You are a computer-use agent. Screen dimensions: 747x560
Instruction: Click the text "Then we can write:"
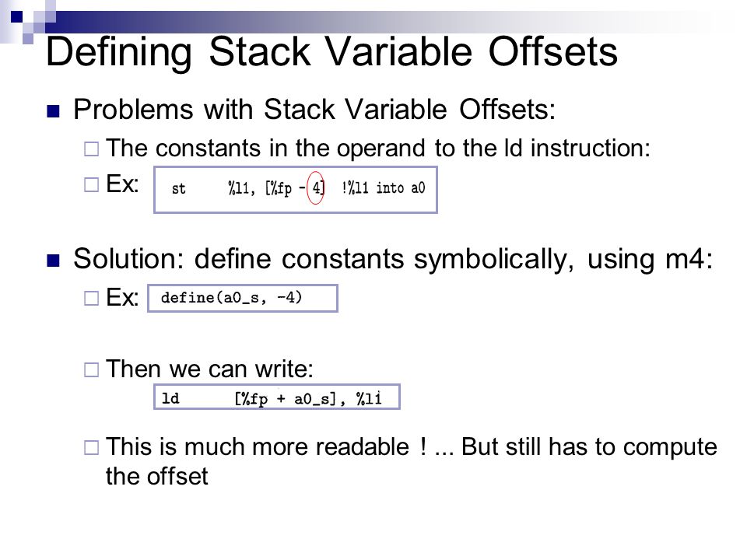[209, 369]
